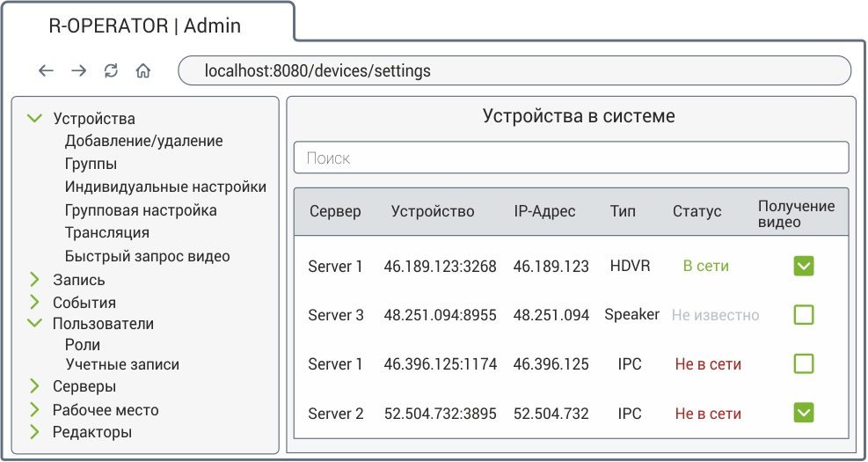The image size is (868, 462).
Task: Click the browser forward arrow icon
Action: click(x=79, y=71)
